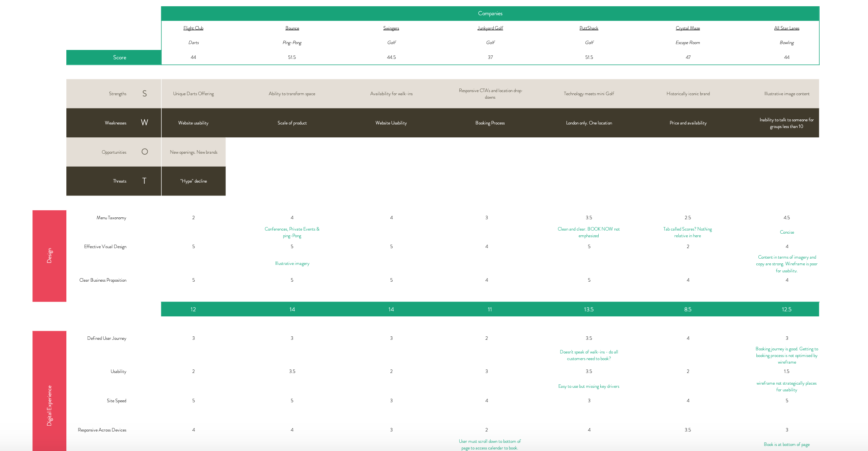Select the '"Hype" decline' threat cell
Image resolution: width=868 pixels, height=451 pixels.
(194, 181)
